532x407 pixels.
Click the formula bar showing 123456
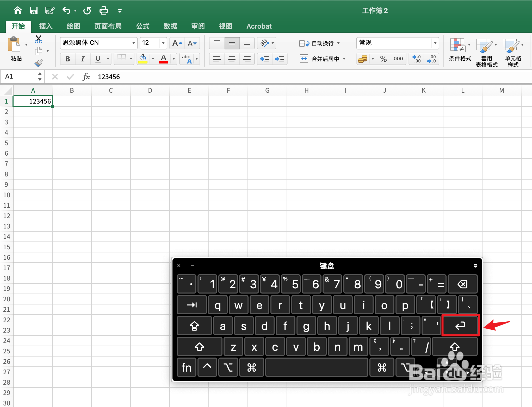(x=313, y=77)
